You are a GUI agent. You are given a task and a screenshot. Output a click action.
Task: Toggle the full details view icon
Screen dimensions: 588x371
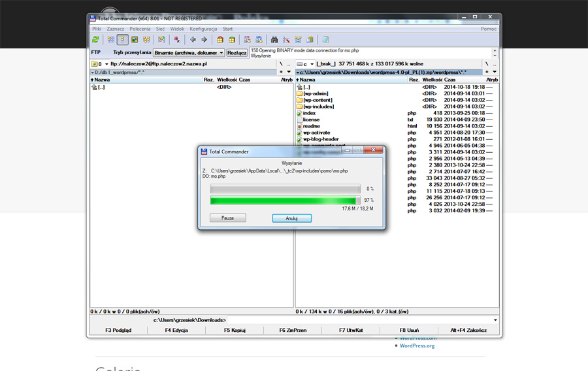click(x=122, y=40)
